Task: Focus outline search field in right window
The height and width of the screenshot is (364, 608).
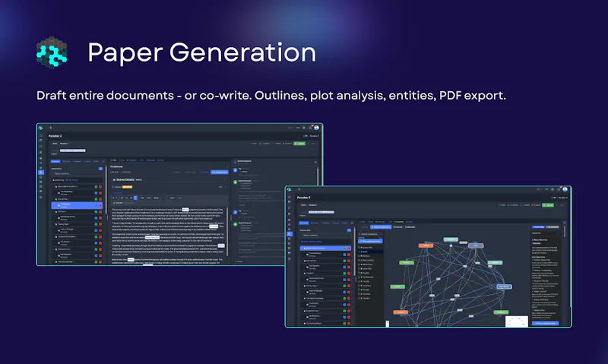Action: pos(326,236)
